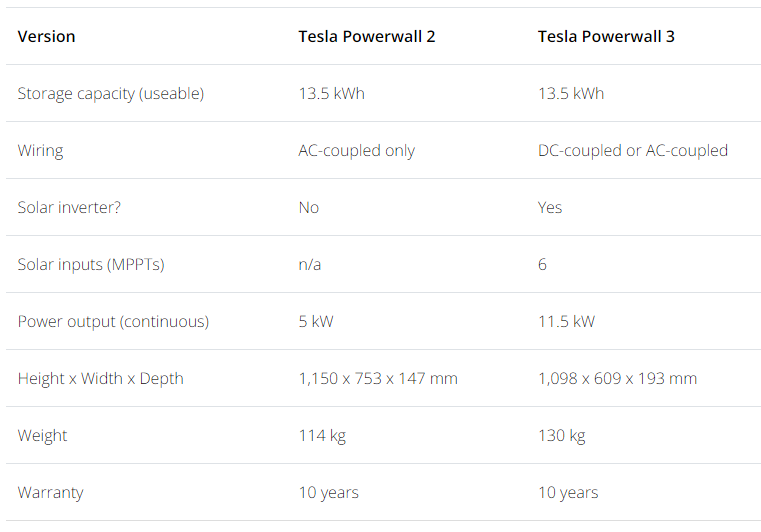Click the Warranty row label
The image size is (761, 532).
50,493
